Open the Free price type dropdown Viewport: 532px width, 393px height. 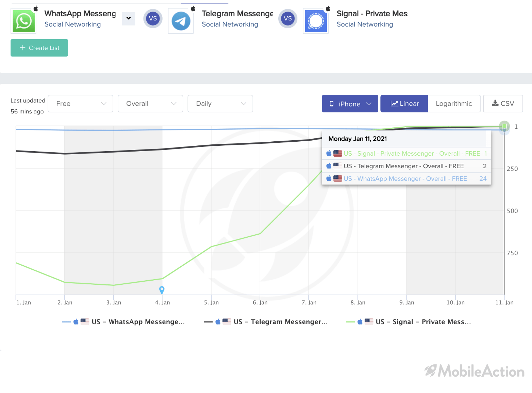click(x=81, y=104)
